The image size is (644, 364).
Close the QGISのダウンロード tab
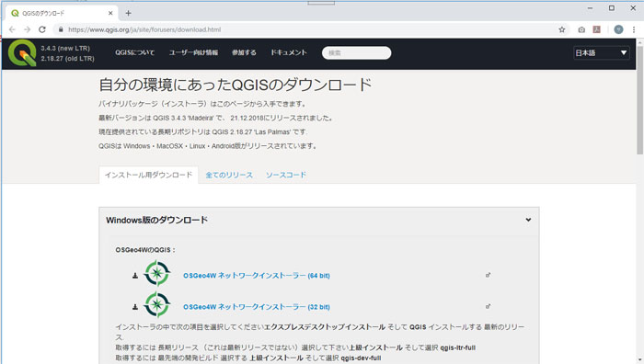[x=110, y=13]
